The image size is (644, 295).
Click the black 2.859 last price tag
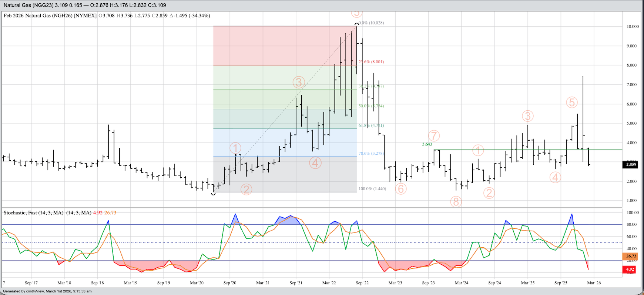pyautogui.click(x=631, y=164)
